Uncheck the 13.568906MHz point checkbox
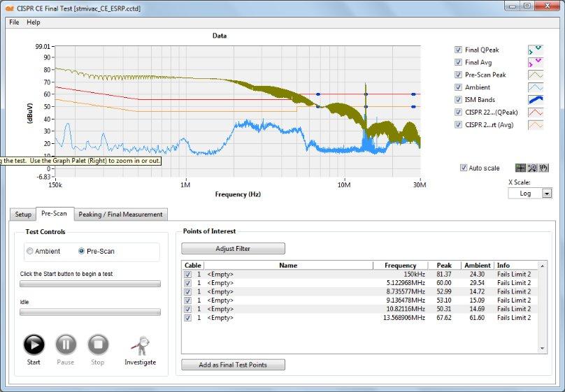The height and width of the screenshot is (392, 565). click(x=187, y=318)
